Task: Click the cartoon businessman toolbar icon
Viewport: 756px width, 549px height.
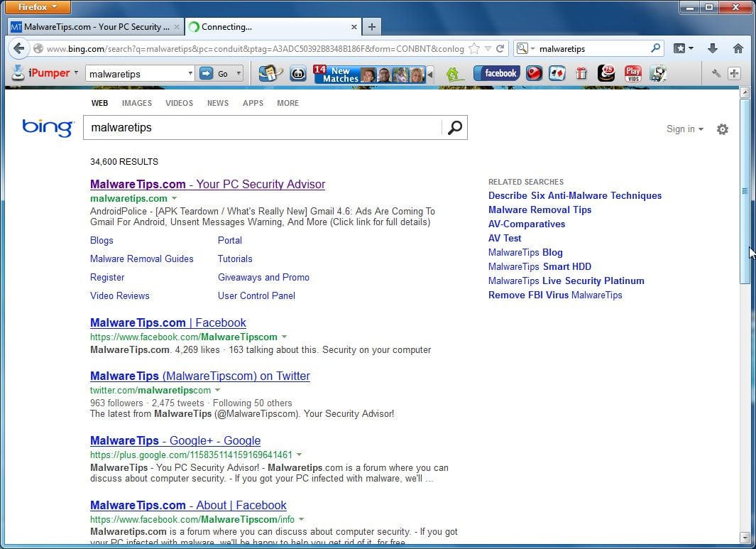Action: 270,73
